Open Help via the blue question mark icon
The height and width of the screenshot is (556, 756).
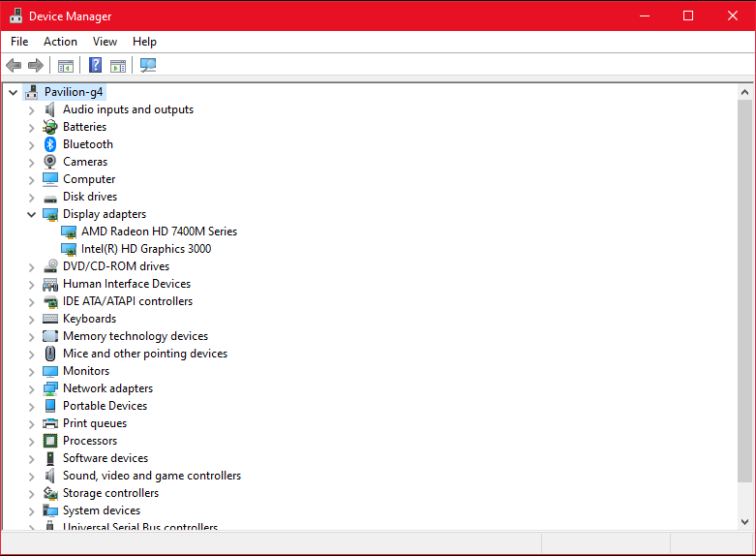(x=96, y=65)
